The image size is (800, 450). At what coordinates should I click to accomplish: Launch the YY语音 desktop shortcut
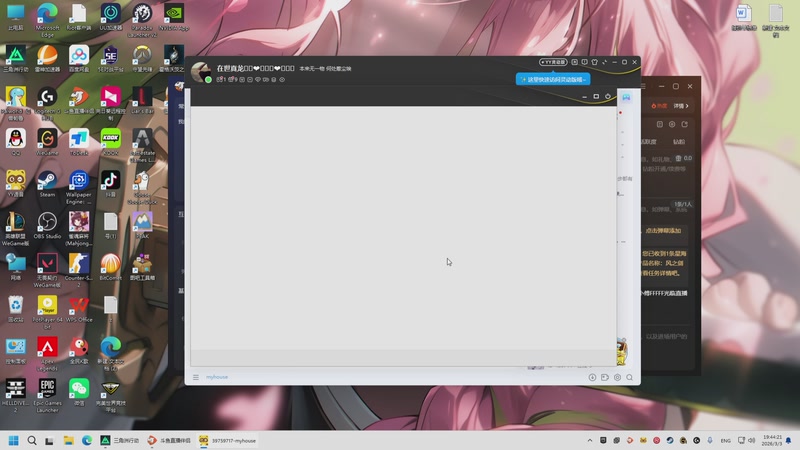15,182
